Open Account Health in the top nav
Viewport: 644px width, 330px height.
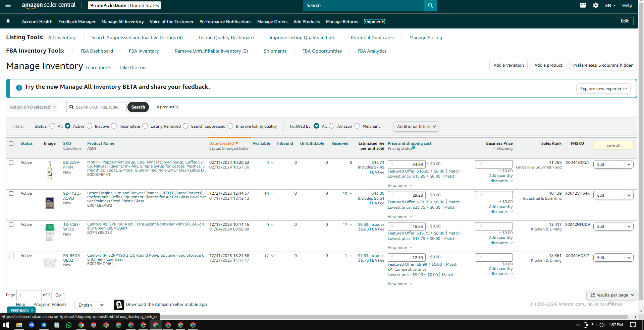point(37,21)
